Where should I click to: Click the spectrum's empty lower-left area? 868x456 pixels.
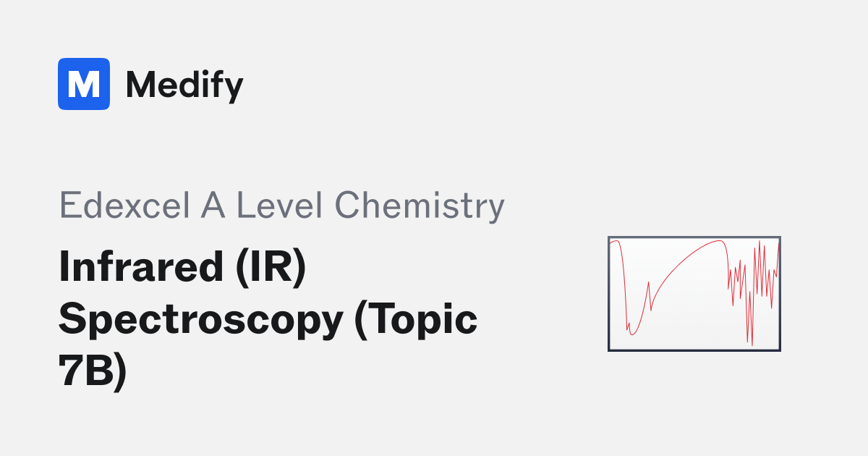(617, 340)
